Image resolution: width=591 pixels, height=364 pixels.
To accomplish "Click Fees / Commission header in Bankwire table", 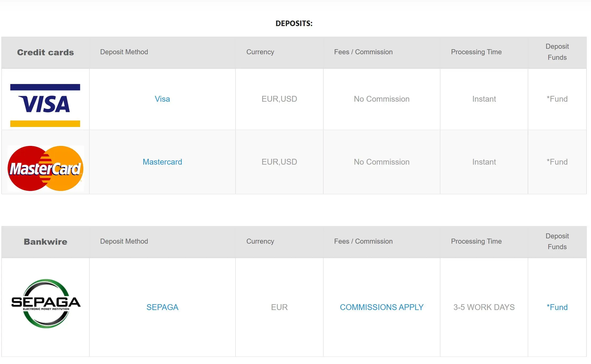I will 363,241.
